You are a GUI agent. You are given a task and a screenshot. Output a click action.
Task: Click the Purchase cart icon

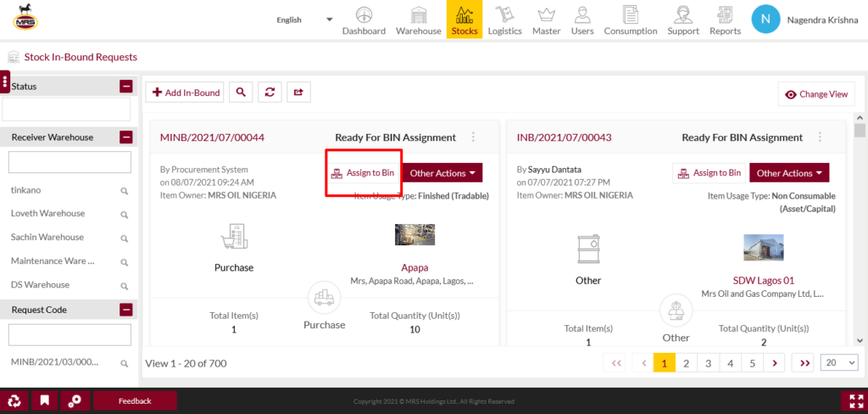coord(234,237)
